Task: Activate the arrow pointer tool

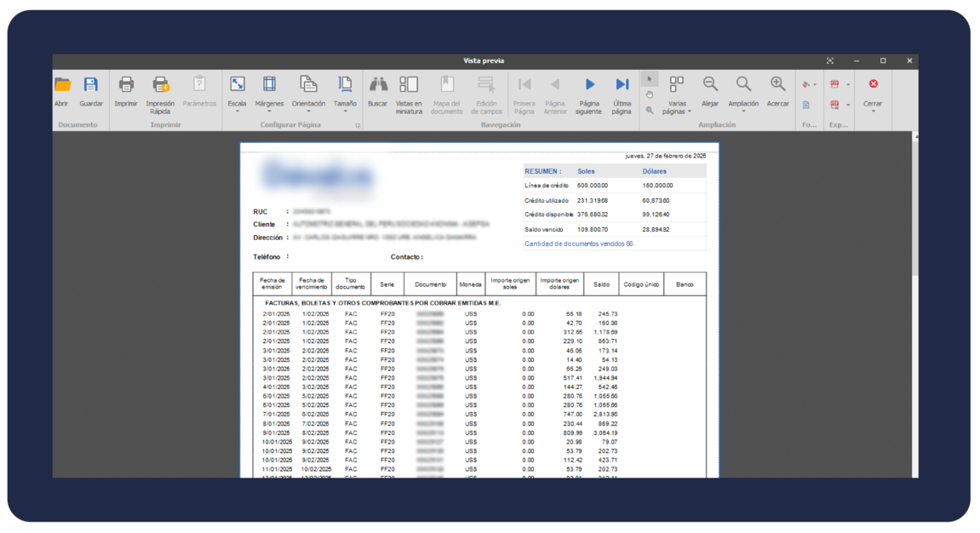Action: click(x=650, y=79)
